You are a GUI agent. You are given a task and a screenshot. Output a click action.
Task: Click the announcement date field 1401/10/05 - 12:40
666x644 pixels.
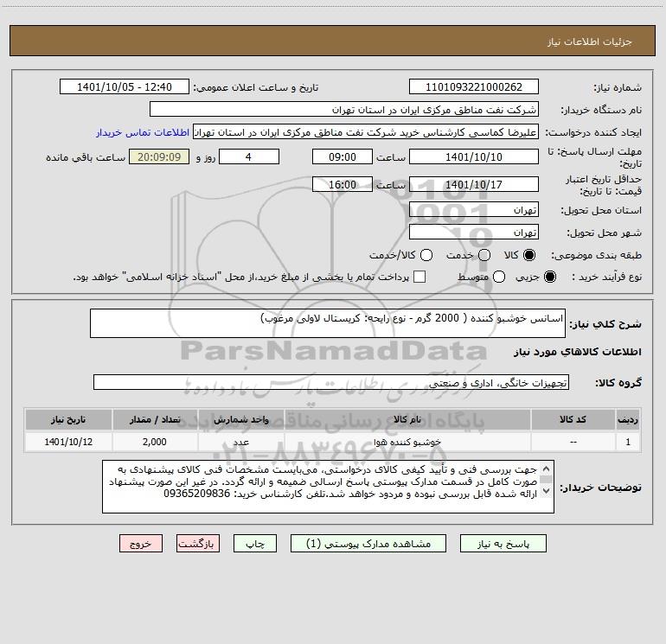coord(125,86)
